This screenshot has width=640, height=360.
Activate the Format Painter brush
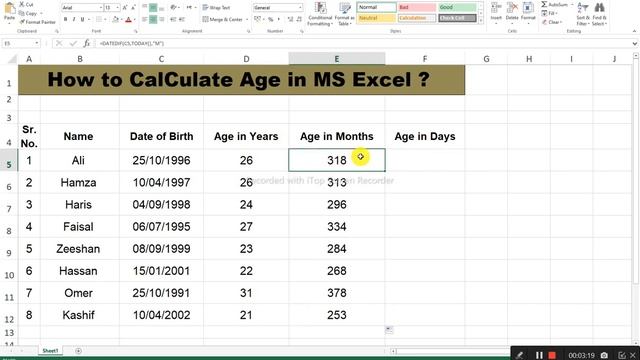click(x=37, y=22)
